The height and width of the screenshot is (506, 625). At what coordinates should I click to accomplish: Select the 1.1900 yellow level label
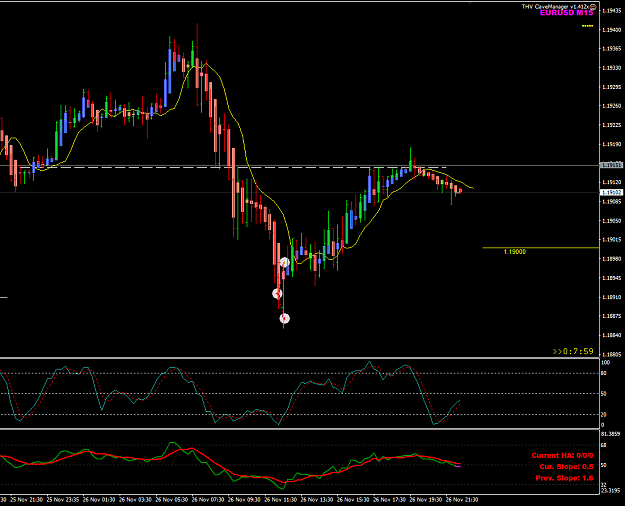515,252
